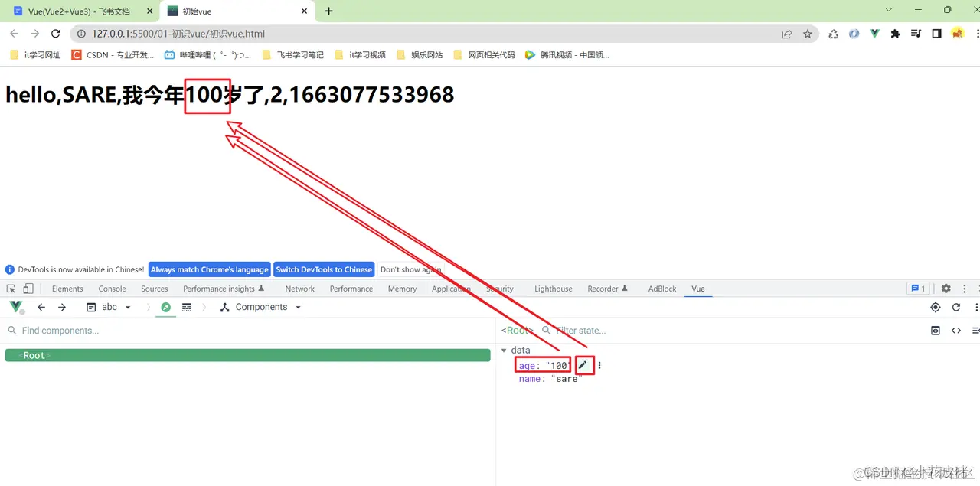
Task: Click scroll to component icon in state pane
Action: 935,331
